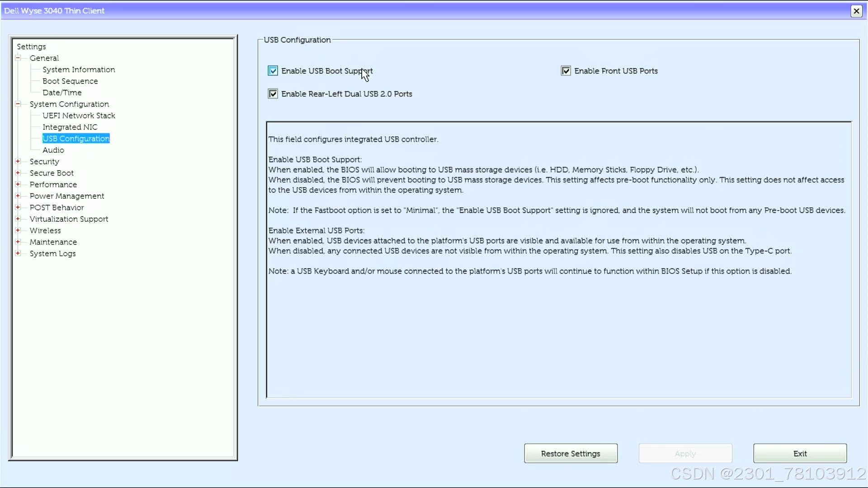
Task: Select the Audio settings item
Action: click(x=53, y=150)
